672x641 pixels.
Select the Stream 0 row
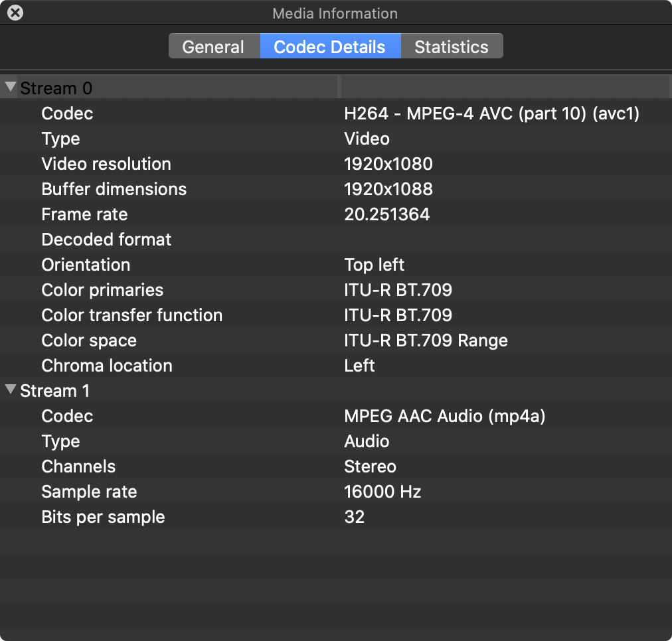click(56, 88)
